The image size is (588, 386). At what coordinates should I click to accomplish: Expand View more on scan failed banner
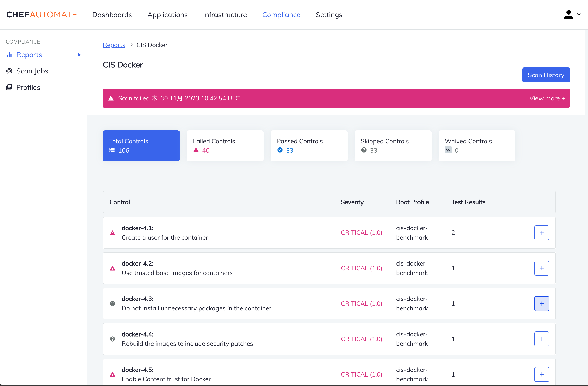pos(547,98)
